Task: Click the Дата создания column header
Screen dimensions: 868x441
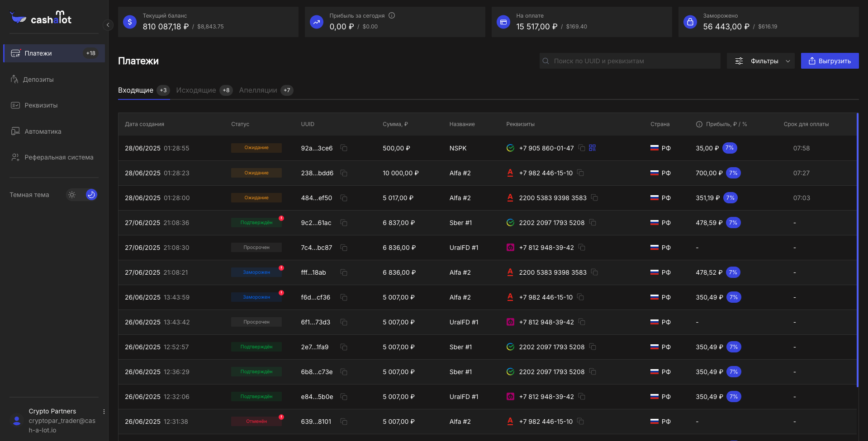Action: point(145,124)
